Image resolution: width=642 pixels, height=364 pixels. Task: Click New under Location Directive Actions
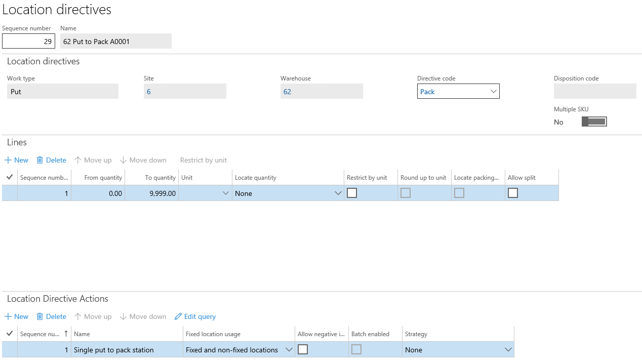tap(16, 316)
